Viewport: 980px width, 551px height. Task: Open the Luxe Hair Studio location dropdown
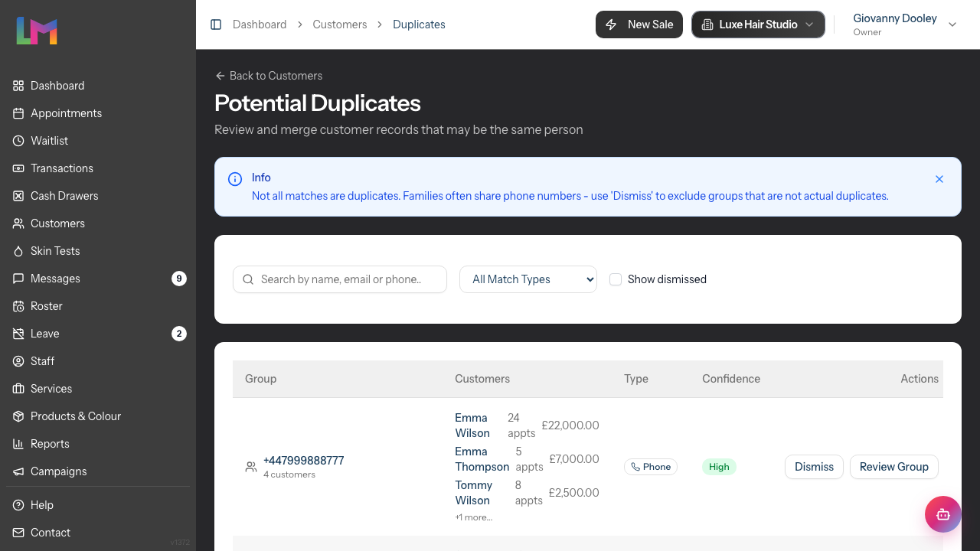tap(758, 24)
